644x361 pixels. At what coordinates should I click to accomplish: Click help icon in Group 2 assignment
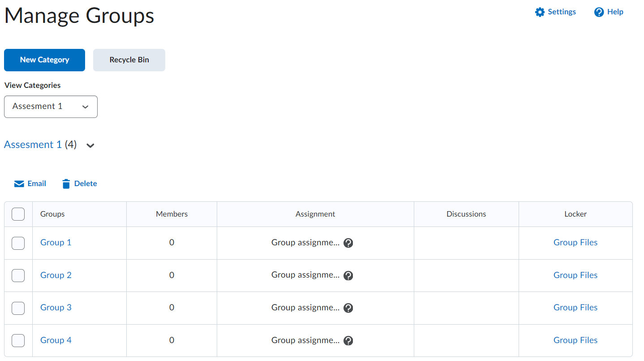(x=348, y=275)
